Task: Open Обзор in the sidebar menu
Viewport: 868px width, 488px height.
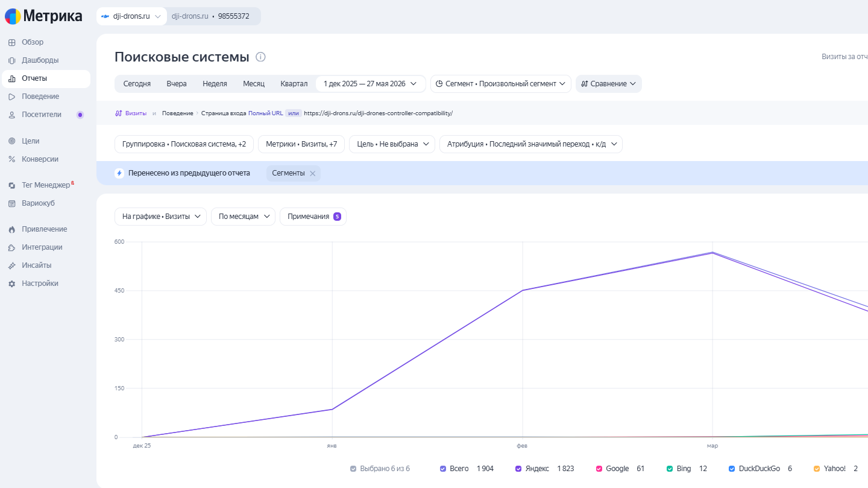Action: (46, 42)
